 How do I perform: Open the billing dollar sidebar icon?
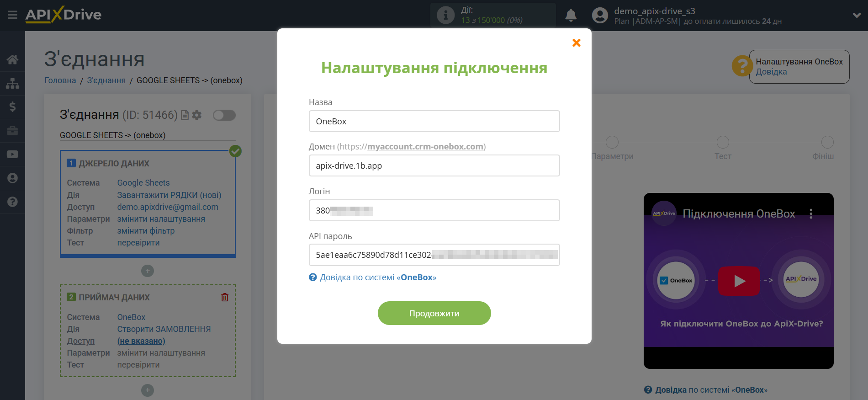click(12, 107)
